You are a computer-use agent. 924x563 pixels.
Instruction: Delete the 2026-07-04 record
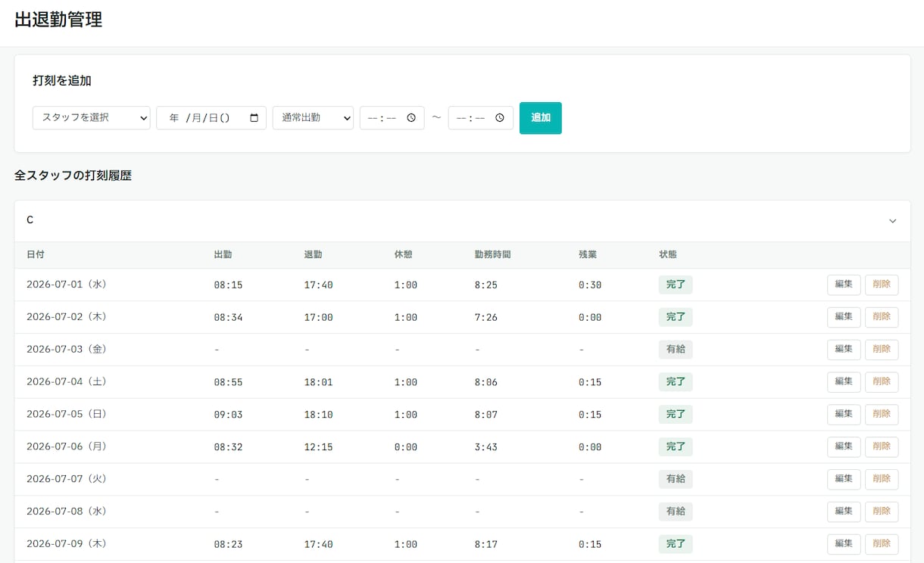coord(882,382)
